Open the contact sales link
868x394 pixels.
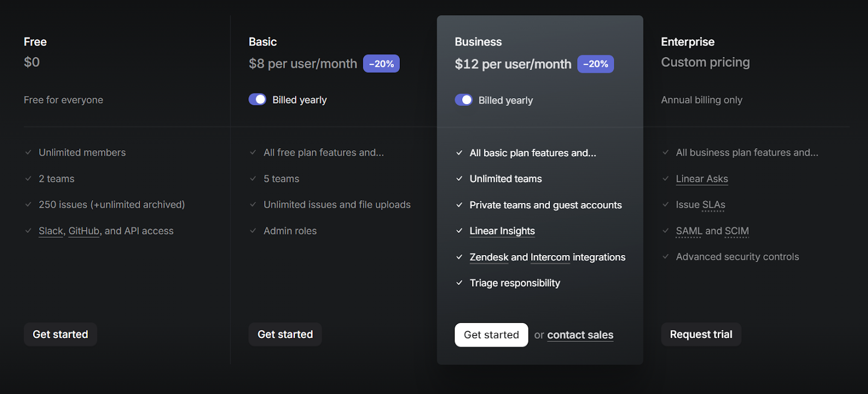(580, 335)
